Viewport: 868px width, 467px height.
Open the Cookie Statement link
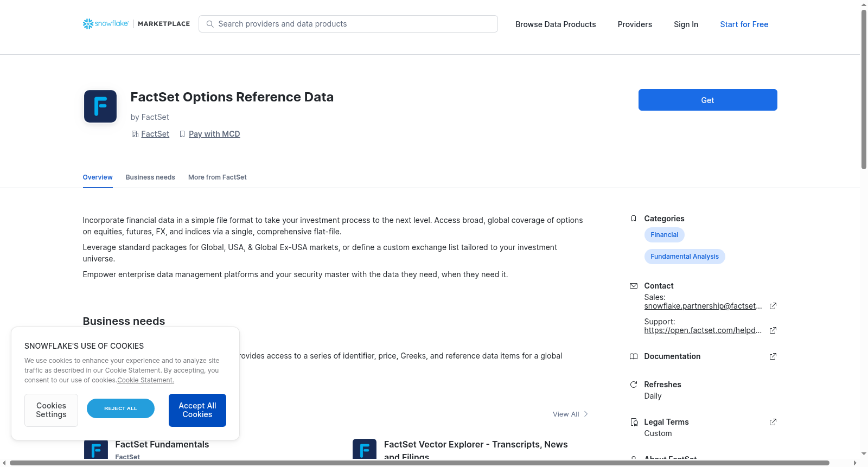[145, 380]
